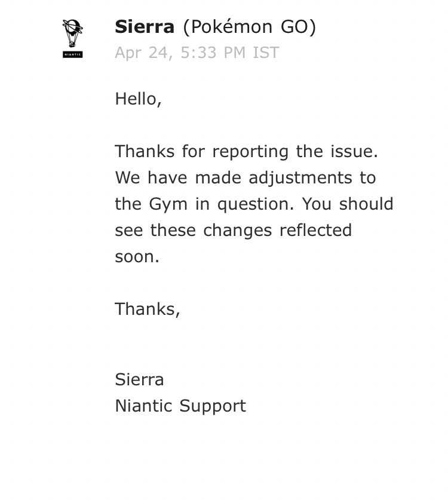Click the IST timezone text
This screenshot has height=500, width=448.
tap(266, 53)
